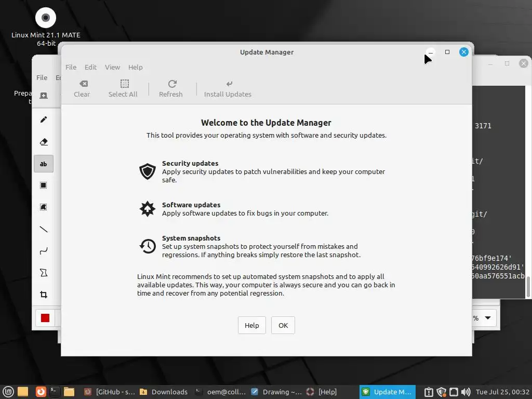Open the View menu
The height and width of the screenshot is (399, 532).
click(x=112, y=67)
